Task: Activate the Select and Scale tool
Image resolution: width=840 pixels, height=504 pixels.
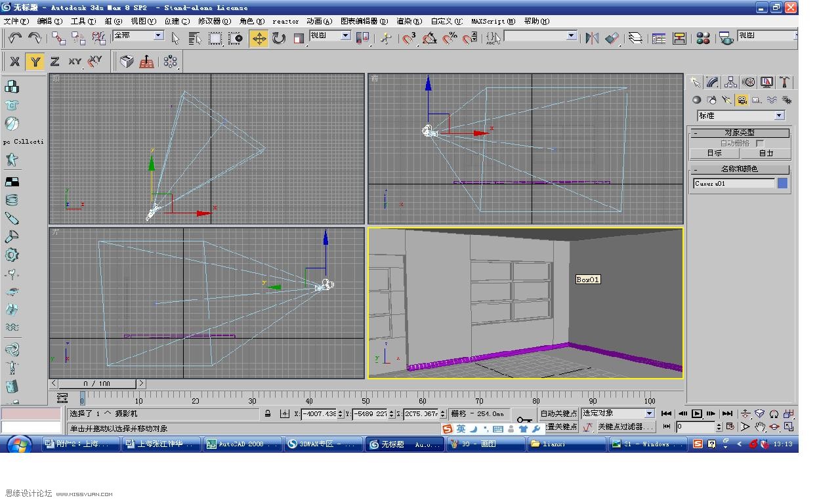Action: [299, 38]
